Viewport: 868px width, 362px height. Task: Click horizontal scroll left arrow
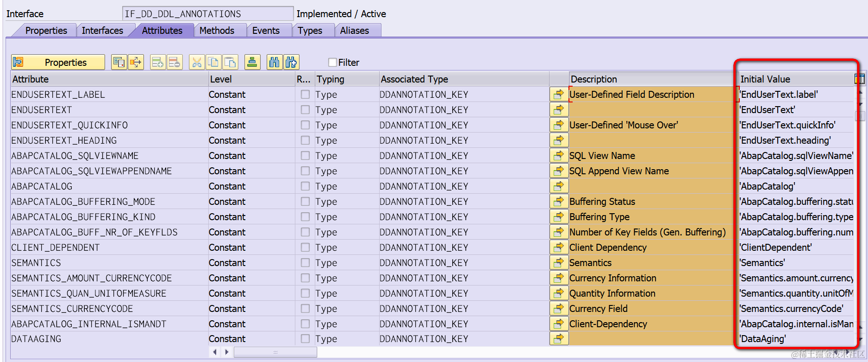[214, 352]
